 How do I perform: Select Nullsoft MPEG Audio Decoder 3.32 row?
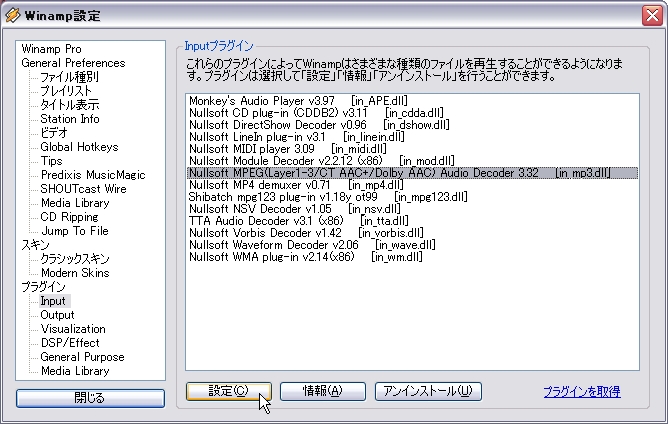point(412,173)
